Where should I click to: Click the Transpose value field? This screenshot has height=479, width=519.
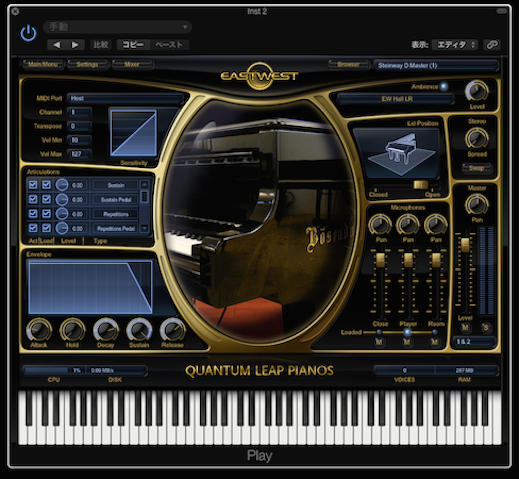coord(79,126)
